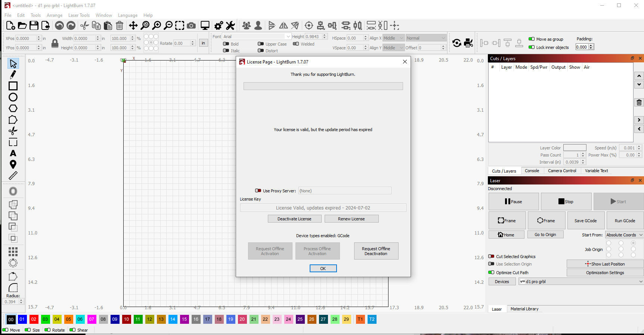This screenshot has width=644, height=335.
Task: Expand the Align X Middle dropdown
Action: click(x=393, y=38)
